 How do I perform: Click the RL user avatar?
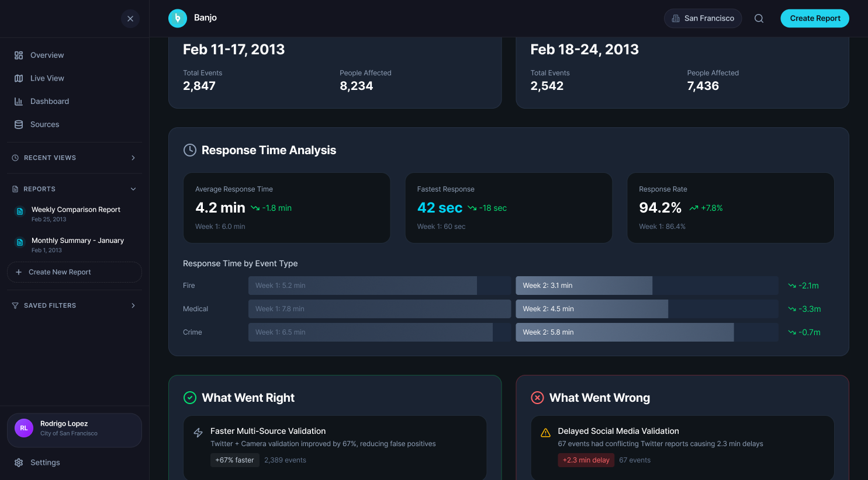(24, 428)
